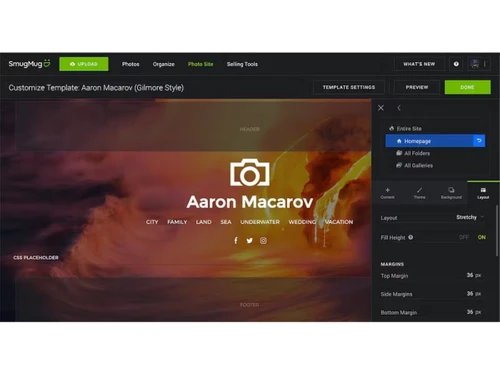Turn Fill Height OFF

[464, 237]
